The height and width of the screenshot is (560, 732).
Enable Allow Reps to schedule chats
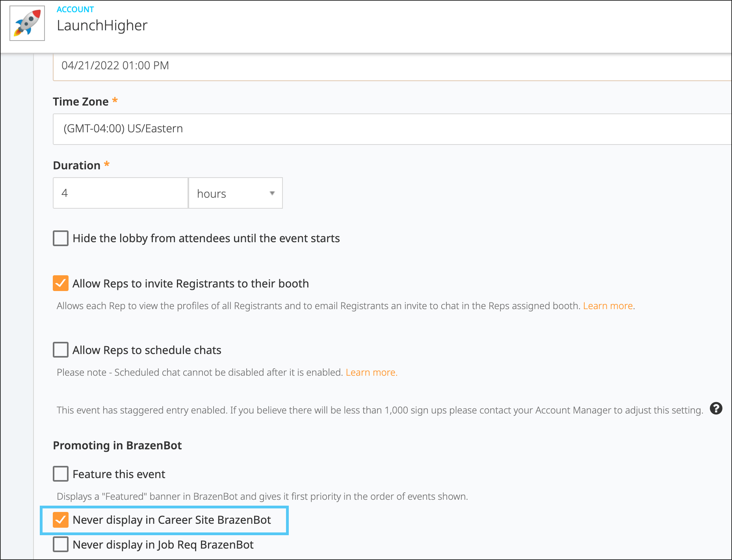click(61, 350)
